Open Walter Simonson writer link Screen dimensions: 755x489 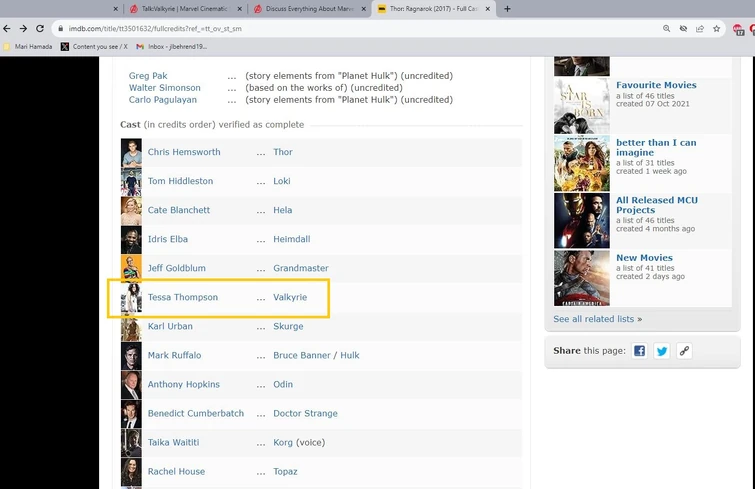click(x=164, y=88)
